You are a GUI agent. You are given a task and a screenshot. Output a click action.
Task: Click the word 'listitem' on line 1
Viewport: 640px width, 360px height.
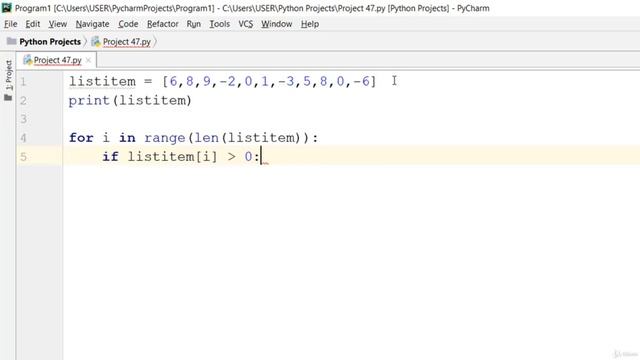coord(102,82)
